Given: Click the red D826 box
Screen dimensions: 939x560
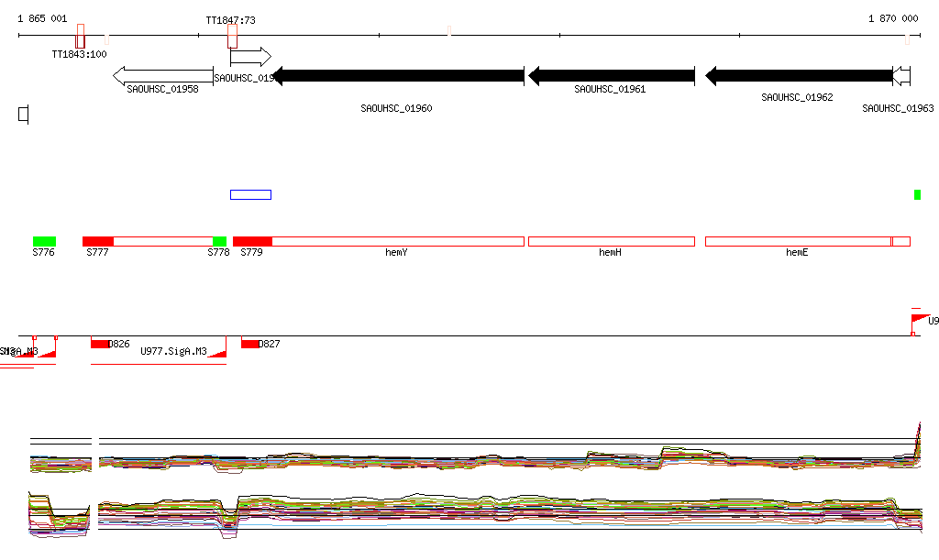Looking at the screenshot, I should click(x=99, y=344).
